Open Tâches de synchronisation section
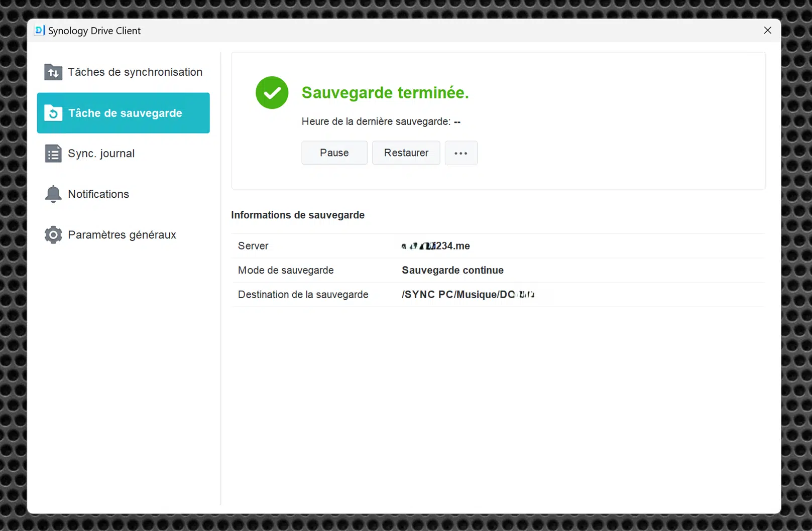Image resolution: width=812 pixels, height=531 pixels. (x=124, y=72)
